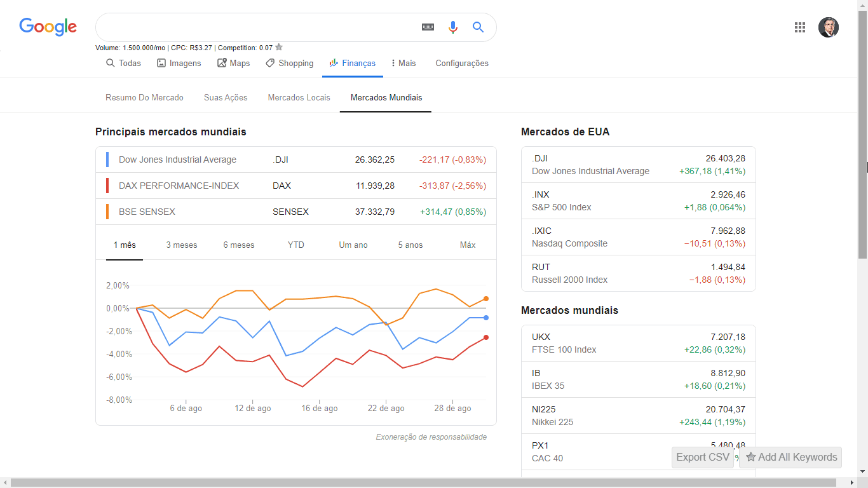The width and height of the screenshot is (868, 488).
Task: Open the FTSE 100 Index entry
Action: point(639,343)
